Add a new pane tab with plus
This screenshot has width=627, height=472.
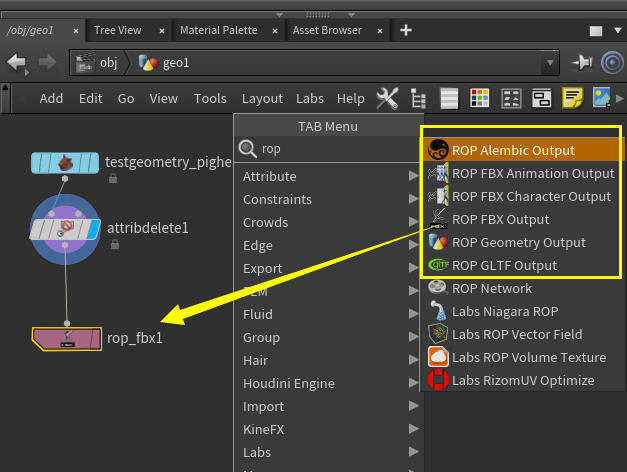coord(405,30)
